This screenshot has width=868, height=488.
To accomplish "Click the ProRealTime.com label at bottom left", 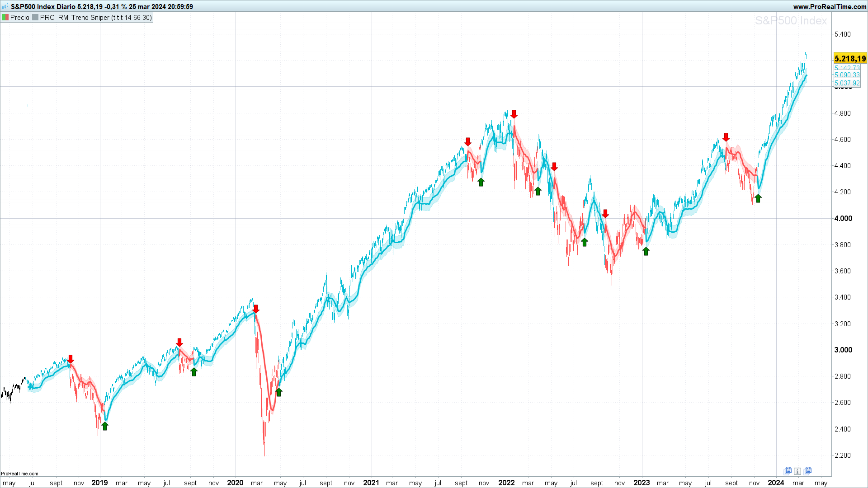I will click(19, 474).
